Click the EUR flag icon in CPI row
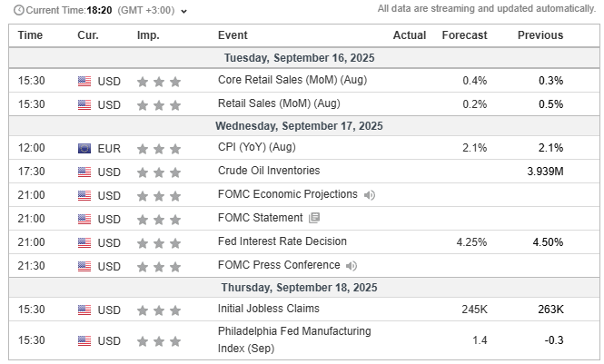Screen dimensions: 604x364 pos(84,149)
